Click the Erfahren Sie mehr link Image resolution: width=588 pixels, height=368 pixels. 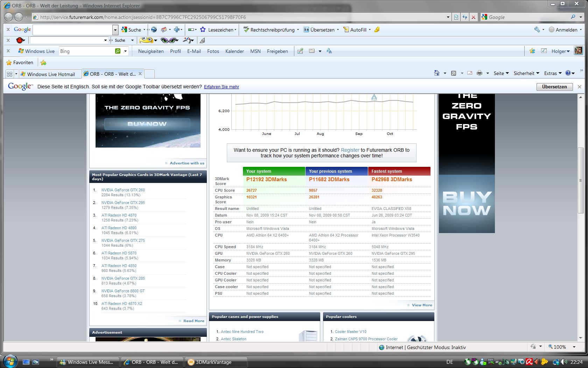point(221,87)
